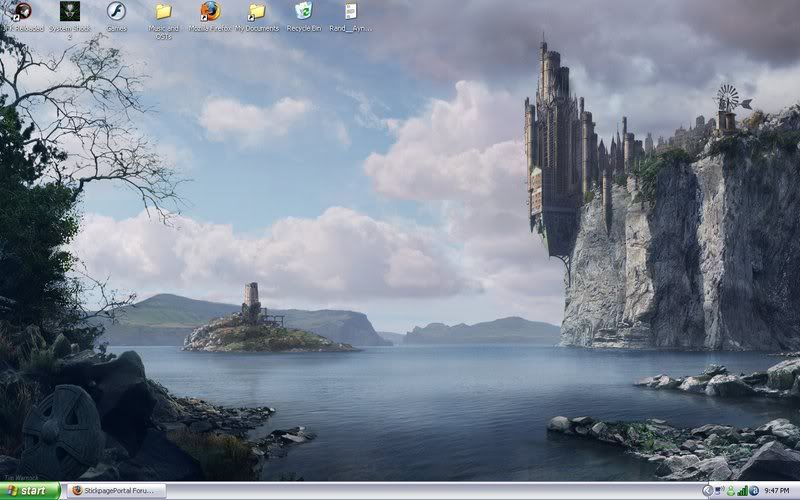Image resolution: width=800 pixels, height=500 pixels.
Task: Open the Start menu
Action: click(30, 491)
